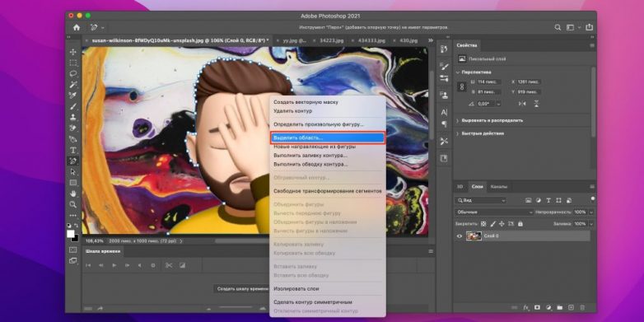Viewport: 644px width, 322px height.
Task: Select the Horizontal Type tool
Action: coord(73,150)
